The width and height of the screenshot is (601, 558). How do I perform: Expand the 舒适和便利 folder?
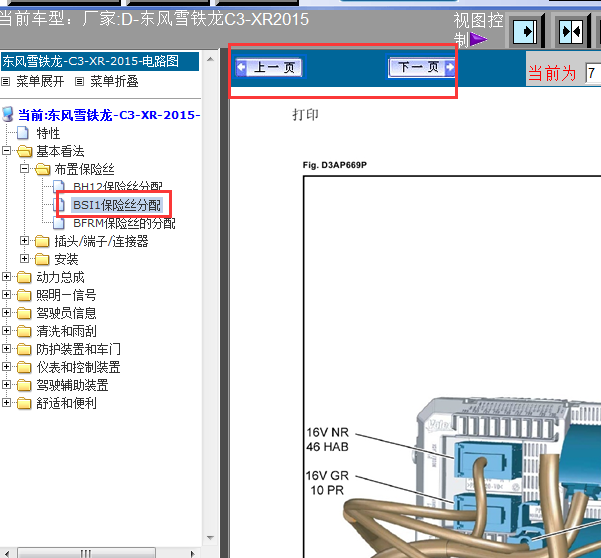[x=6, y=402]
